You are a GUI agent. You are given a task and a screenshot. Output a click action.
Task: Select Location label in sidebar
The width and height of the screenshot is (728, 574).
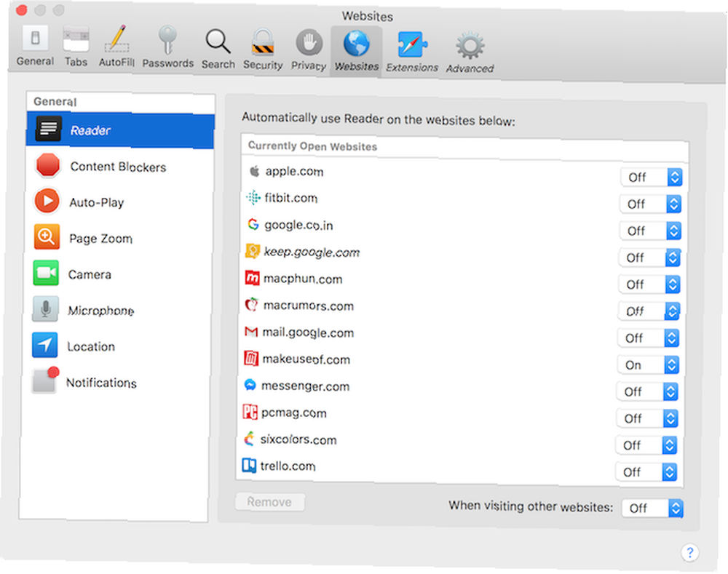click(91, 346)
